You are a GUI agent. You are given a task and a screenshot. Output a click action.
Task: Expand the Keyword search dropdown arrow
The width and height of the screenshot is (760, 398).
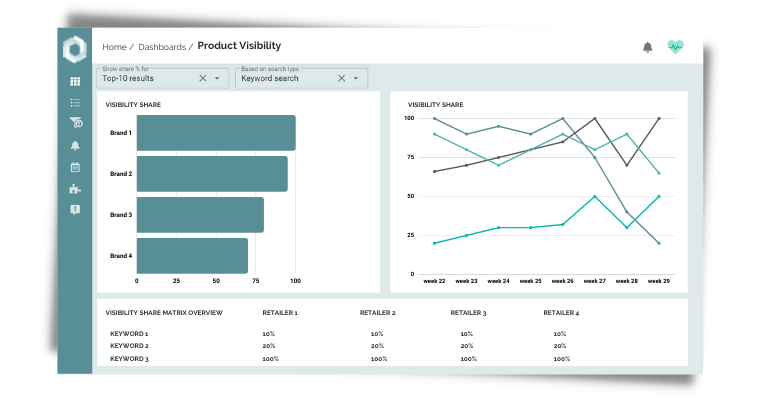click(x=356, y=78)
